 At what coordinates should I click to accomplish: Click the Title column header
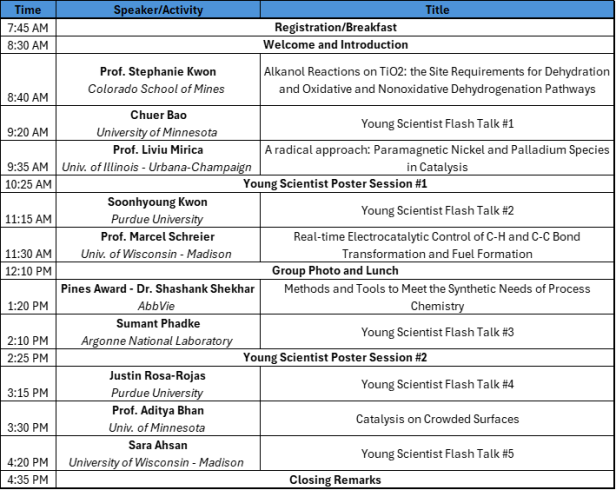coord(436,9)
